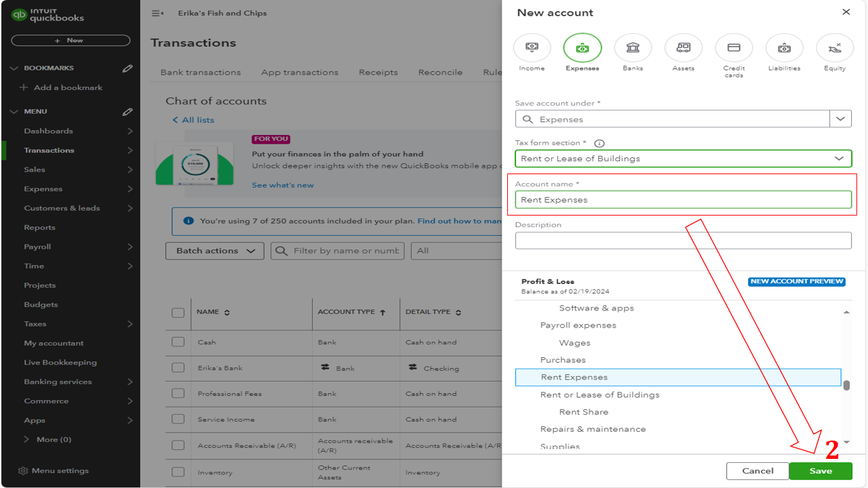Sort by DETAIL TYPE column arrows
The width and height of the screenshot is (868, 488).
click(x=458, y=312)
